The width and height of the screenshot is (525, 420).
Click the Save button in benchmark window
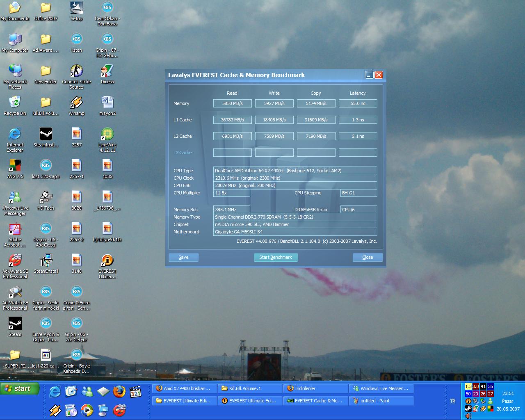tap(183, 257)
